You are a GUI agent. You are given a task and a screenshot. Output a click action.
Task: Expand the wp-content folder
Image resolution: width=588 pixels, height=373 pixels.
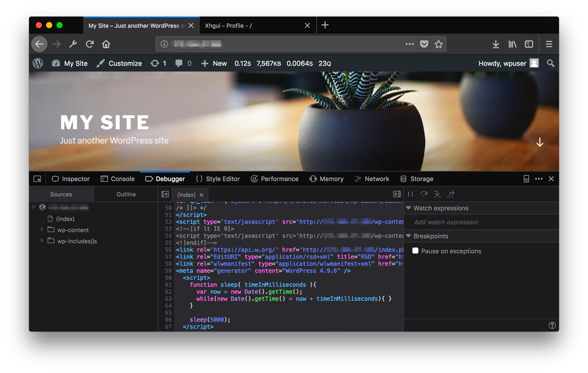click(42, 230)
